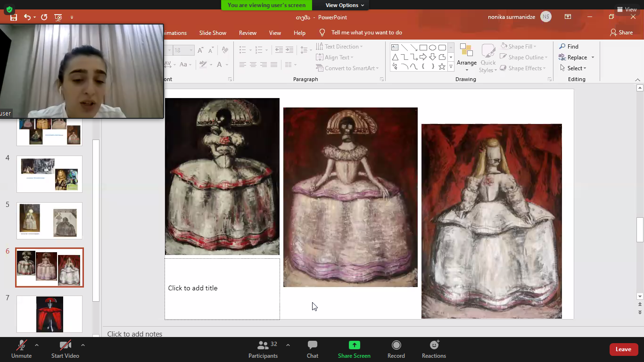The height and width of the screenshot is (362, 644).
Task: Expand audio options caret beside Unmute
Action: point(37,345)
